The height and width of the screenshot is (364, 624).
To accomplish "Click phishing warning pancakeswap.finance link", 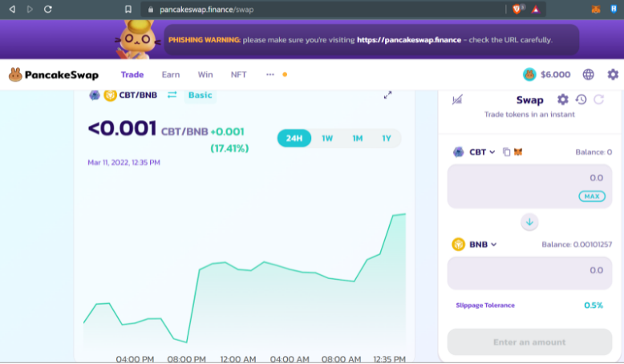I will (x=409, y=40).
